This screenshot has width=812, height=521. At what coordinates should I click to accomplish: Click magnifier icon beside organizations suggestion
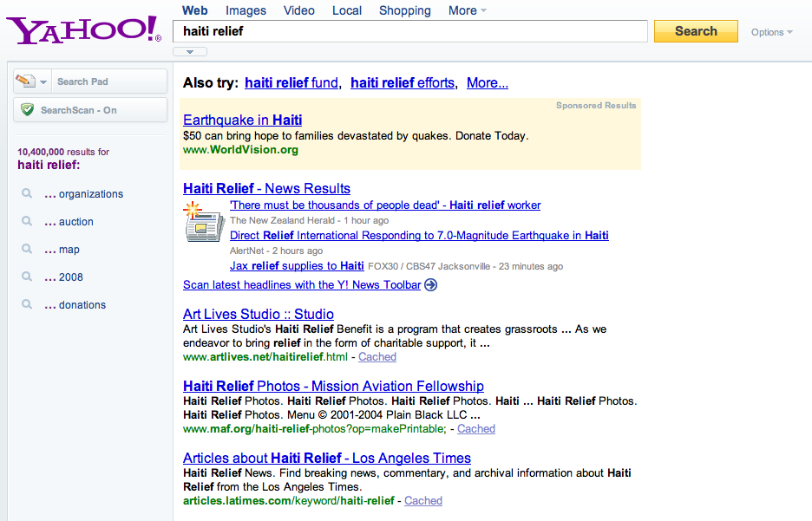click(28, 194)
